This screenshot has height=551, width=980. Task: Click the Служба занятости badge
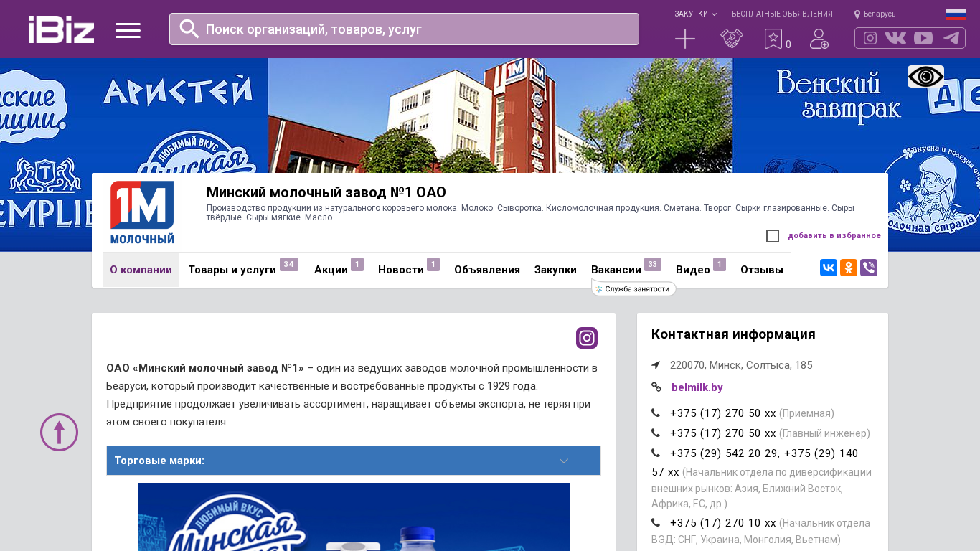click(x=633, y=288)
